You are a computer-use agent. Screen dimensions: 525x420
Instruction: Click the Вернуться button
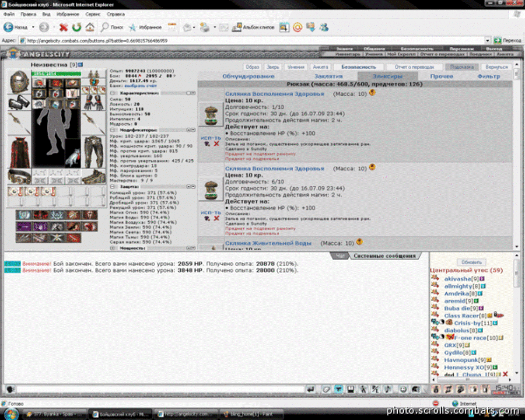point(497,67)
